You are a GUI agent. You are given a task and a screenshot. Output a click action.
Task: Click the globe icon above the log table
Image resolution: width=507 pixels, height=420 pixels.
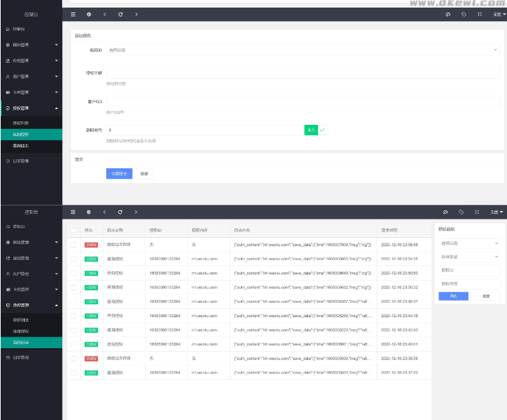pyautogui.click(x=89, y=212)
